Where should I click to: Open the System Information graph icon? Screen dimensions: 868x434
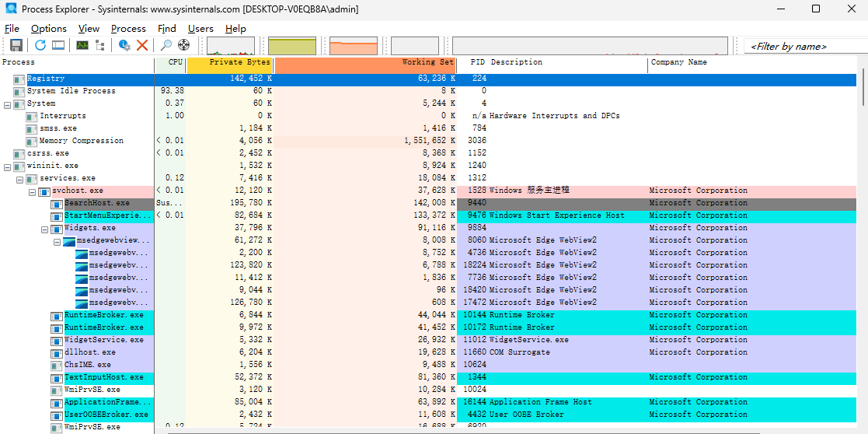(x=82, y=45)
